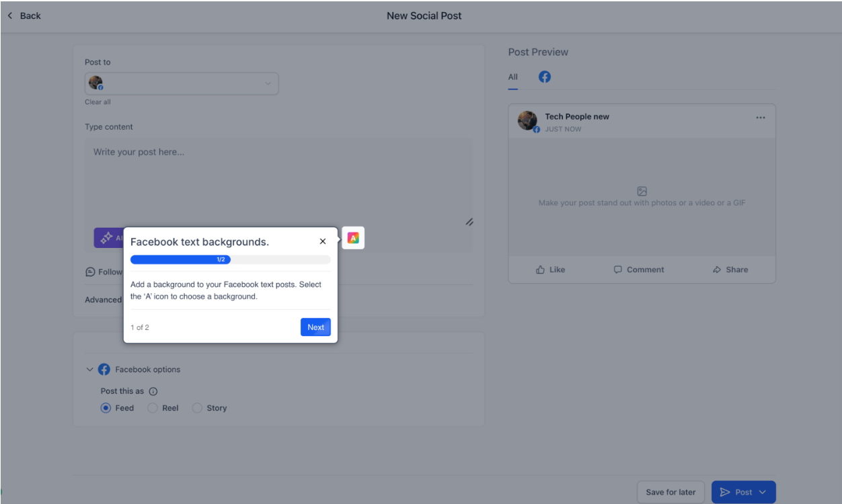Viewport: 842px width, 504px height.
Task: Select the Story radio button
Action: pyautogui.click(x=197, y=408)
